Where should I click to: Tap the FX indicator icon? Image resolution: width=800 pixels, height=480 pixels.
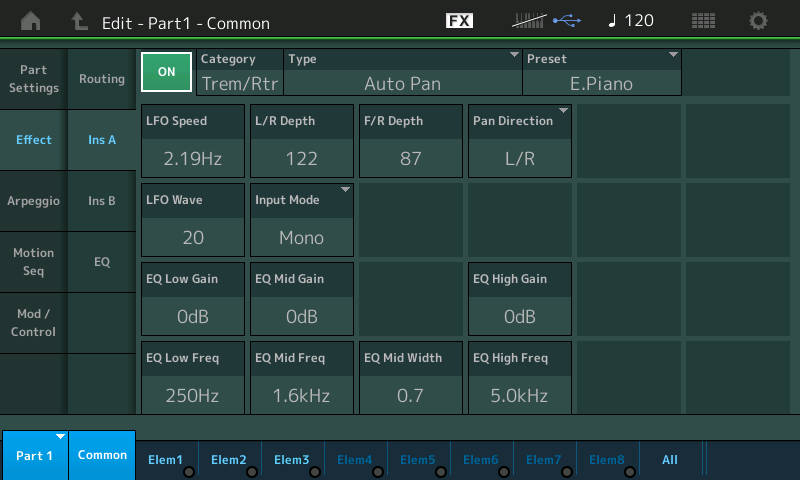[459, 21]
